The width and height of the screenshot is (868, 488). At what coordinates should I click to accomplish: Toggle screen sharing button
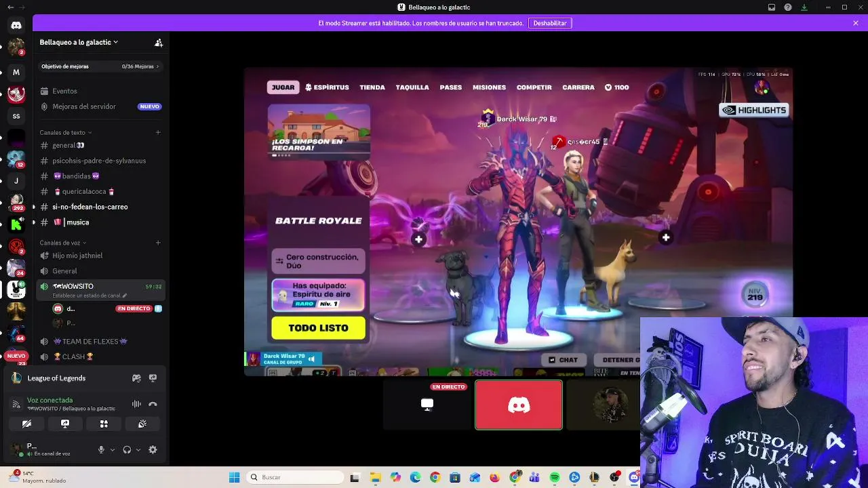[x=65, y=424]
